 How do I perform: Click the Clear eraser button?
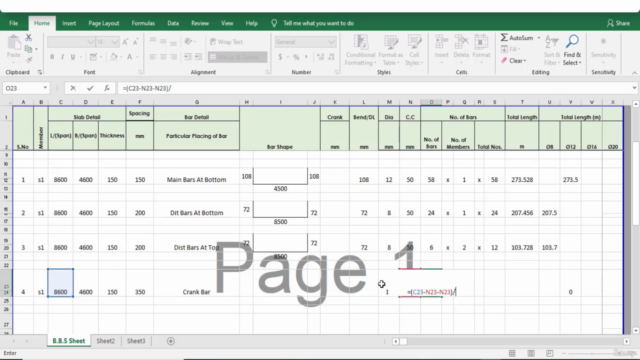pyautogui.click(x=513, y=60)
